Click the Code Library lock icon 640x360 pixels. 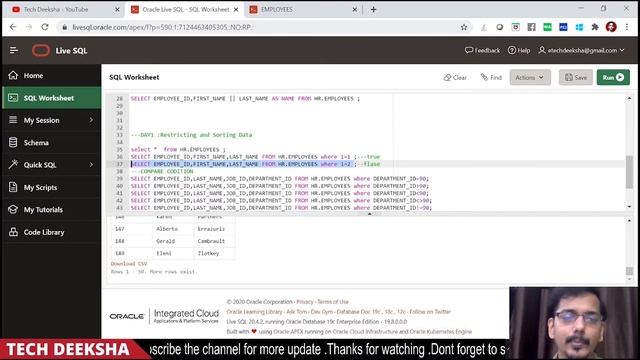[13, 232]
